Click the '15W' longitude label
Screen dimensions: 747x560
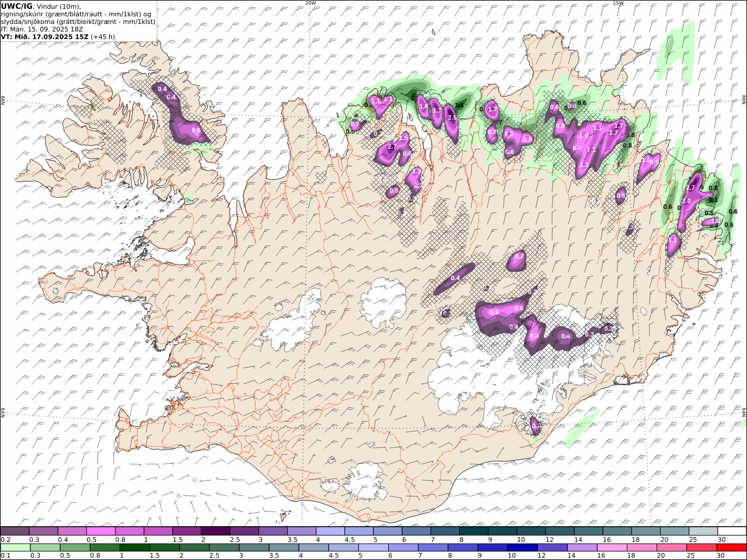click(618, 3)
